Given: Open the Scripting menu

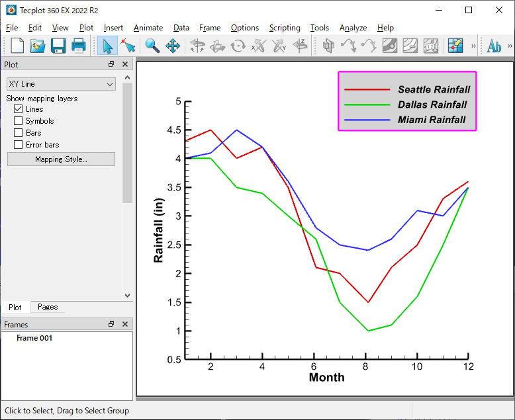Looking at the screenshot, I should coord(285,28).
